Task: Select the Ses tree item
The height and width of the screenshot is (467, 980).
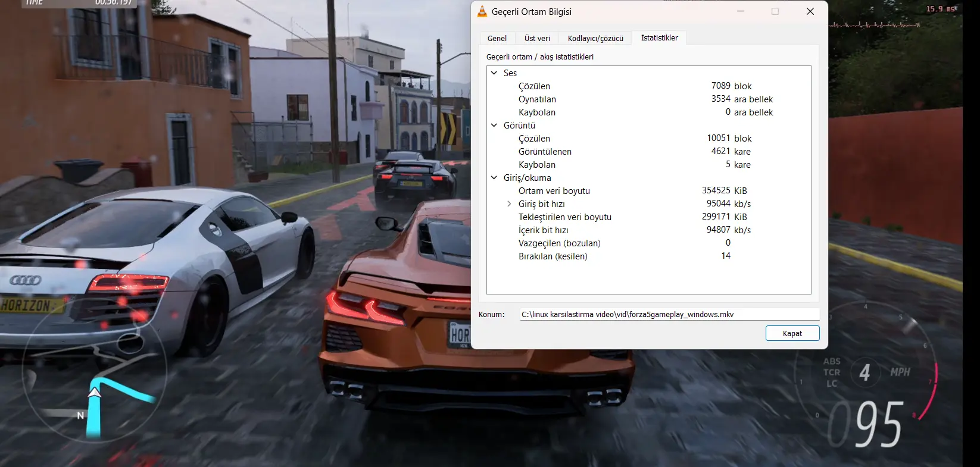Action: tap(510, 73)
